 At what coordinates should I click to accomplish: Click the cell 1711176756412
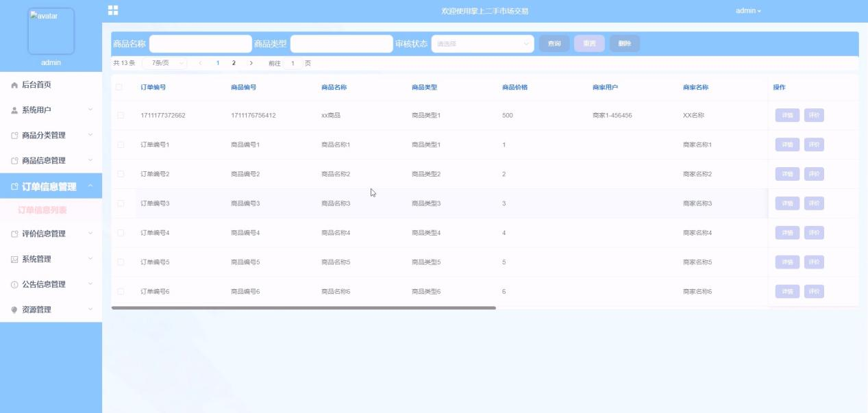click(x=253, y=116)
